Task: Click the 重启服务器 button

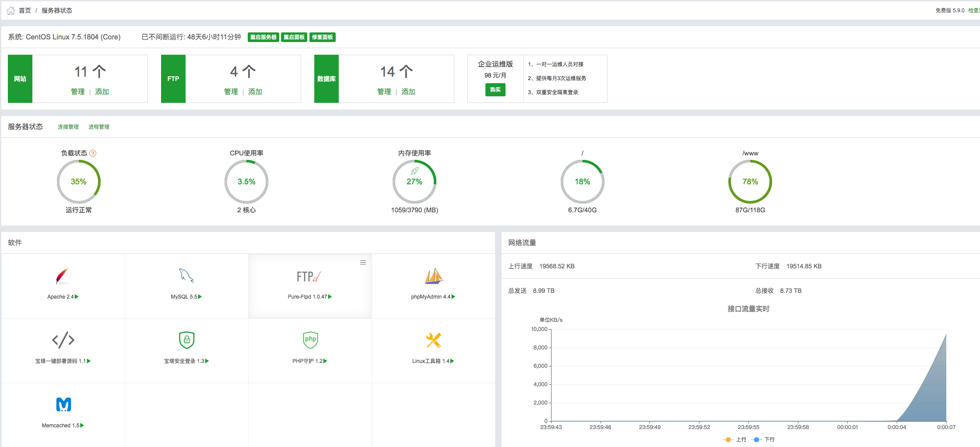Action: coord(264,37)
